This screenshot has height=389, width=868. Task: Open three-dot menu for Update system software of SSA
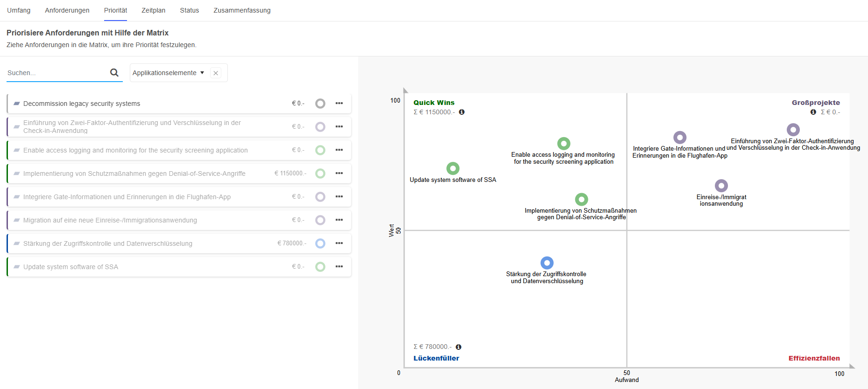(339, 266)
